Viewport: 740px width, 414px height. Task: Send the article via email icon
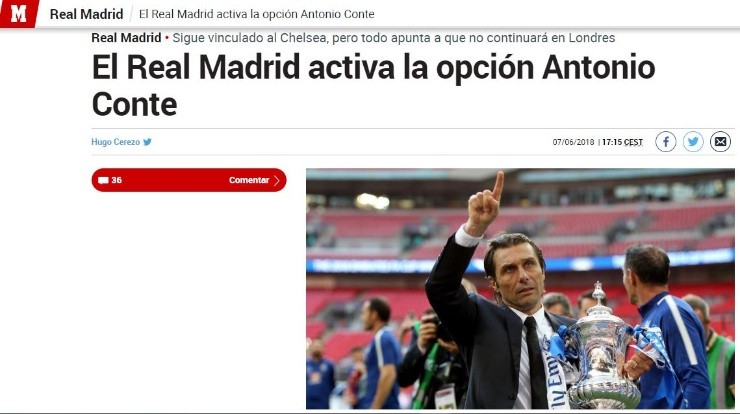(720, 142)
